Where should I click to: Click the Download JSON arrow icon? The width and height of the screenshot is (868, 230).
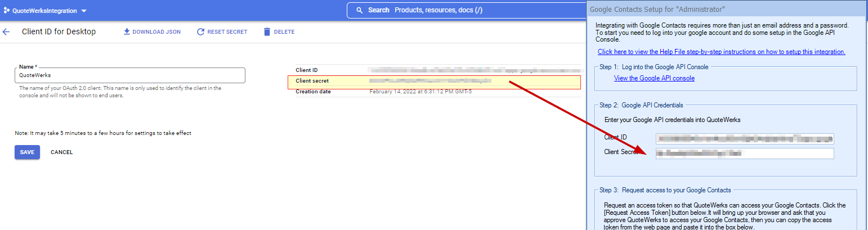tap(127, 32)
